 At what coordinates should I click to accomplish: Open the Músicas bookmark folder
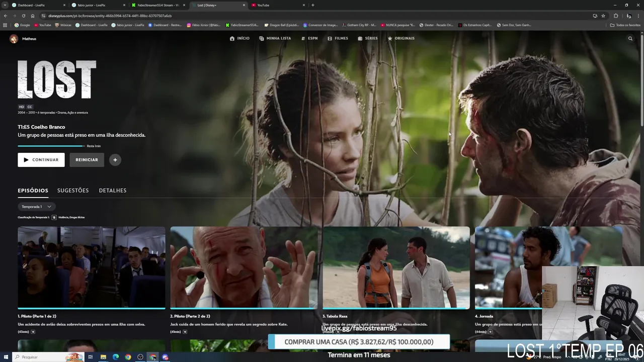pos(63,25)
